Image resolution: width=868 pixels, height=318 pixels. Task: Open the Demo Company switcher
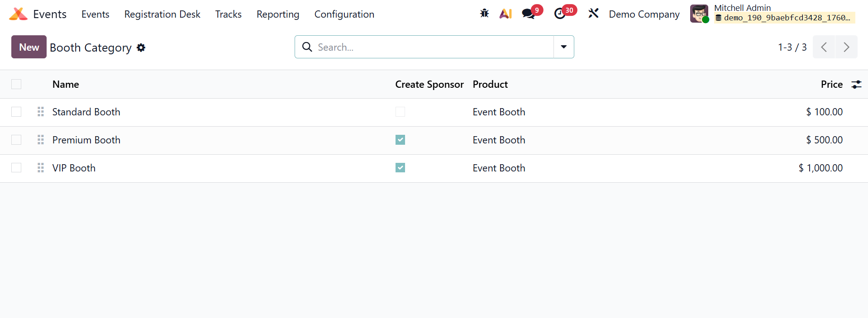(644, 14)
